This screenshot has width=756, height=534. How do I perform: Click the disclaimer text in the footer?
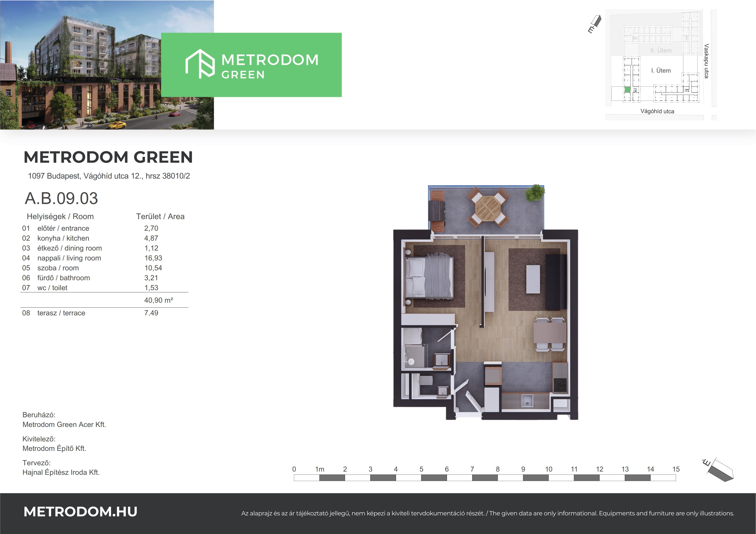[488, 513]
